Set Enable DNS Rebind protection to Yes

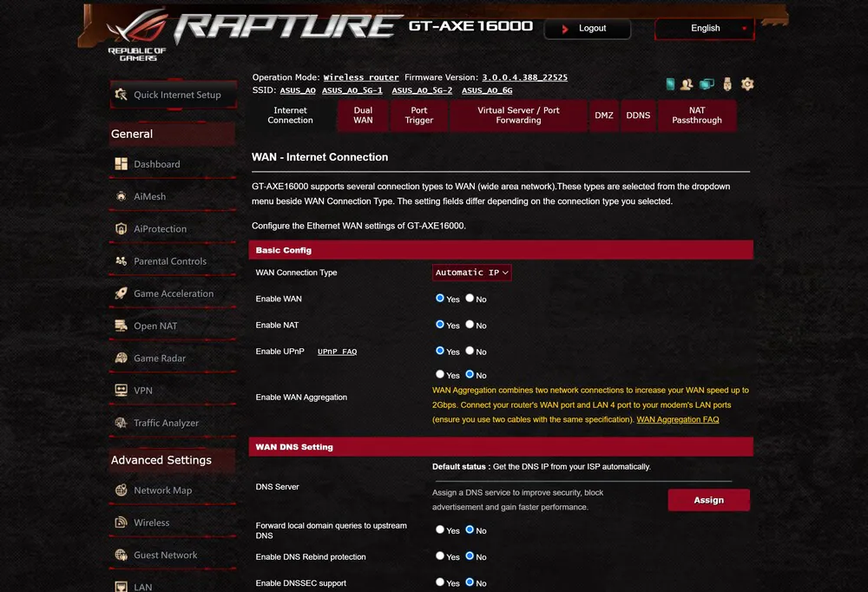(440, 556)
